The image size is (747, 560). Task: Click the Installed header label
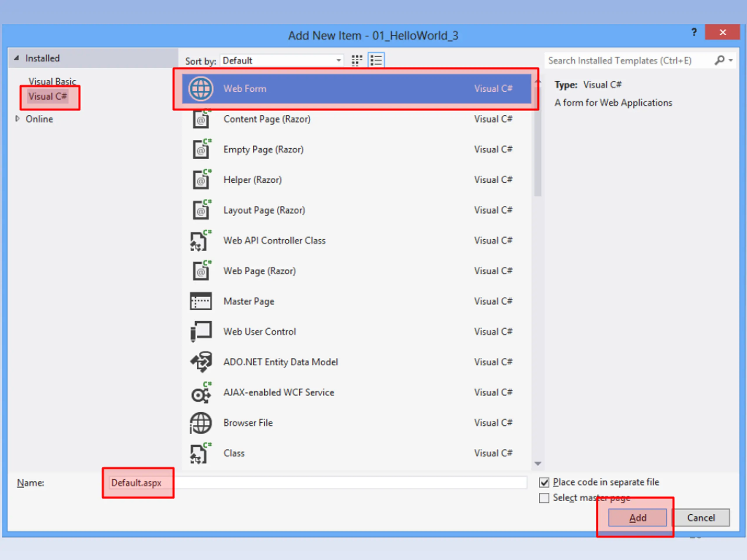[x=43, y=58]
